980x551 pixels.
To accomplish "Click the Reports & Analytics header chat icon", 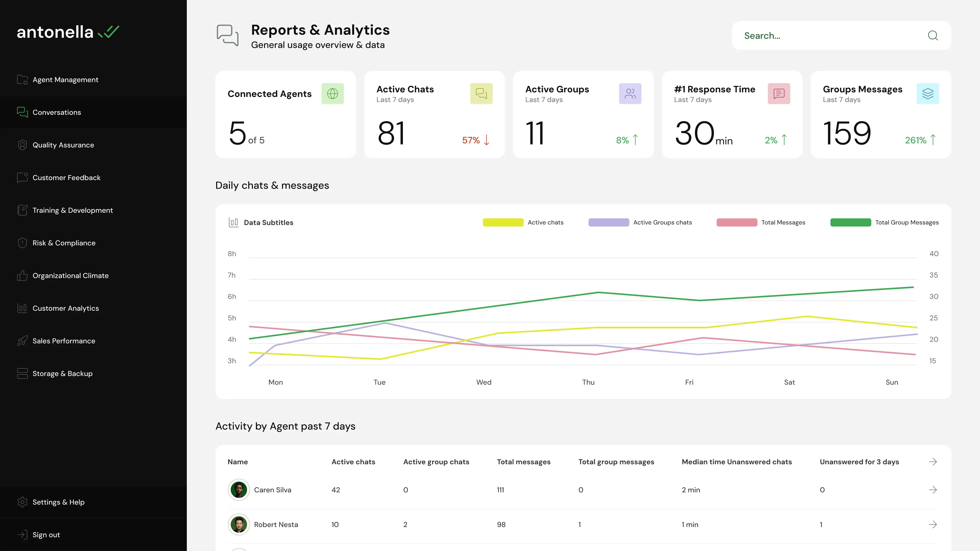I will 227,36.
